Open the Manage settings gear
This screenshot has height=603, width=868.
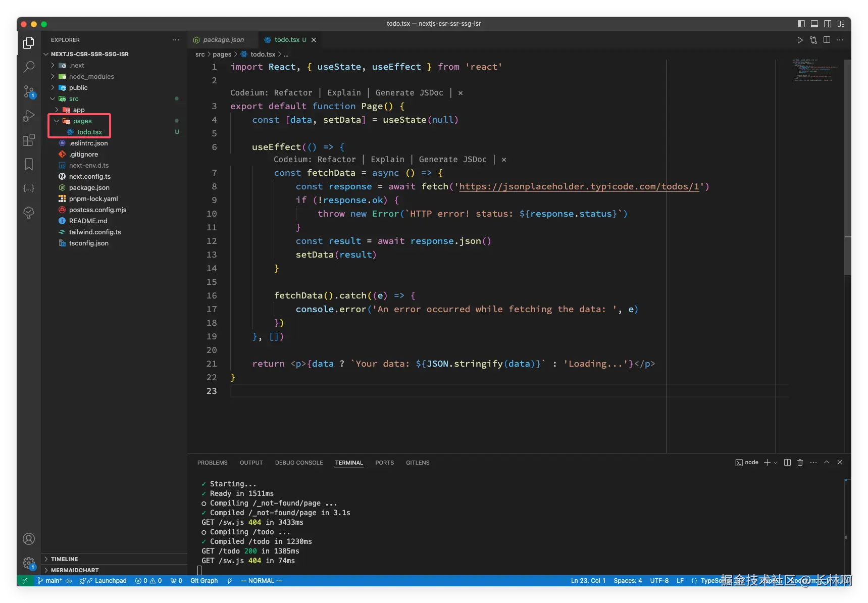(29, 563)
